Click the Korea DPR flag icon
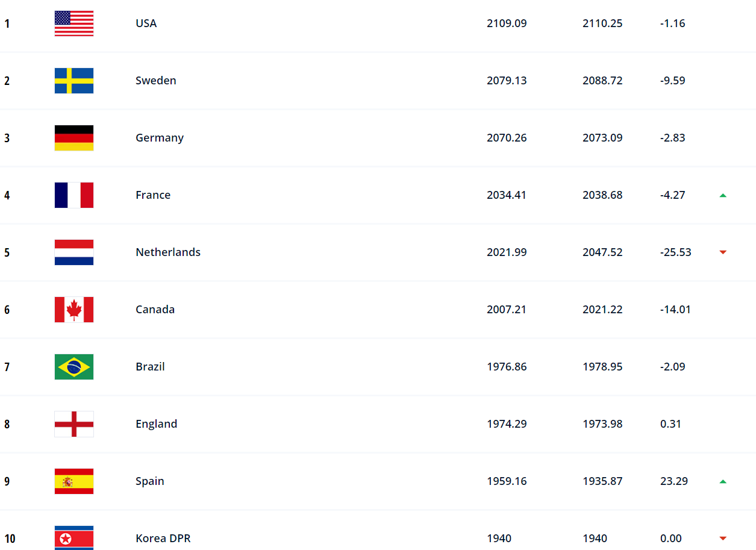 74,538
